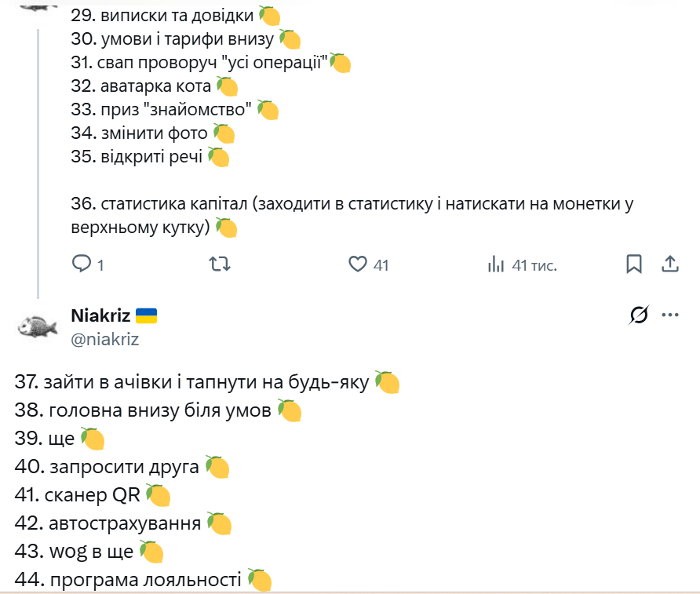Click the Niakriz fish avatar

[x=38, y=326]
